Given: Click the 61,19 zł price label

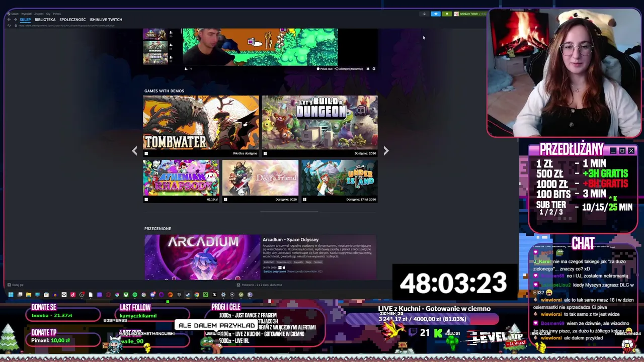Looking at the screenshot, I should (x=212, y=200).
